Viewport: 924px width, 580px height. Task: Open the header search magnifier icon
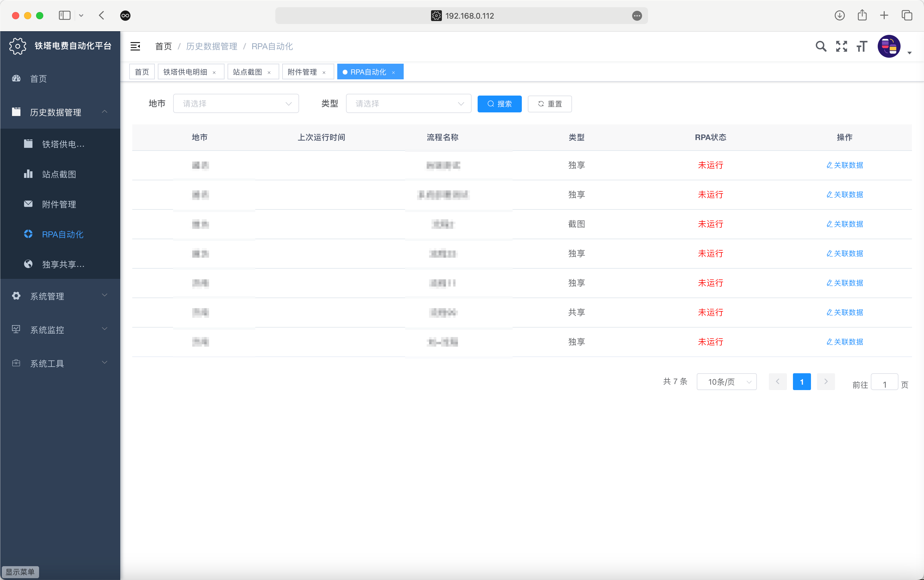tap(820, 46)
